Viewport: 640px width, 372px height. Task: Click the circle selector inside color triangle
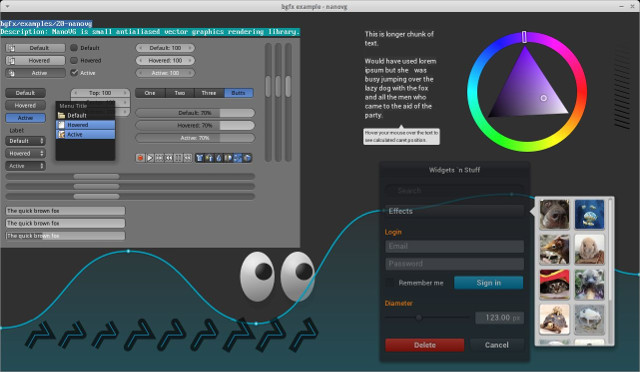tap(543, 98)
